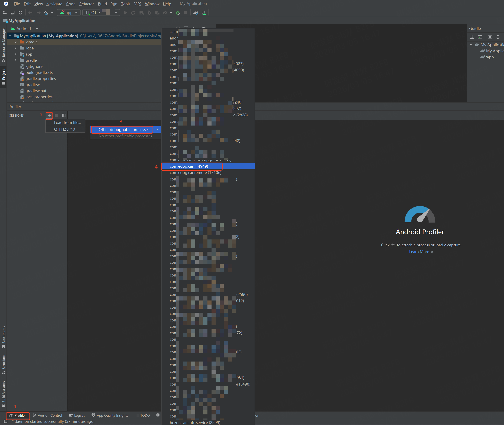Open the Device Manager toolbar icon
The image size is (504, 425).
click(204, 13)
